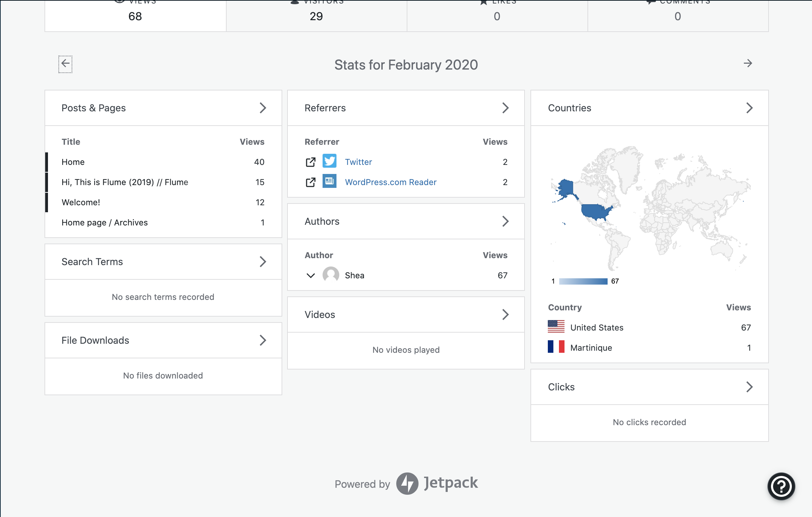The image size is (812, 517).
Task: Click the Twitter bird logo icon
Action: (329, 161)
